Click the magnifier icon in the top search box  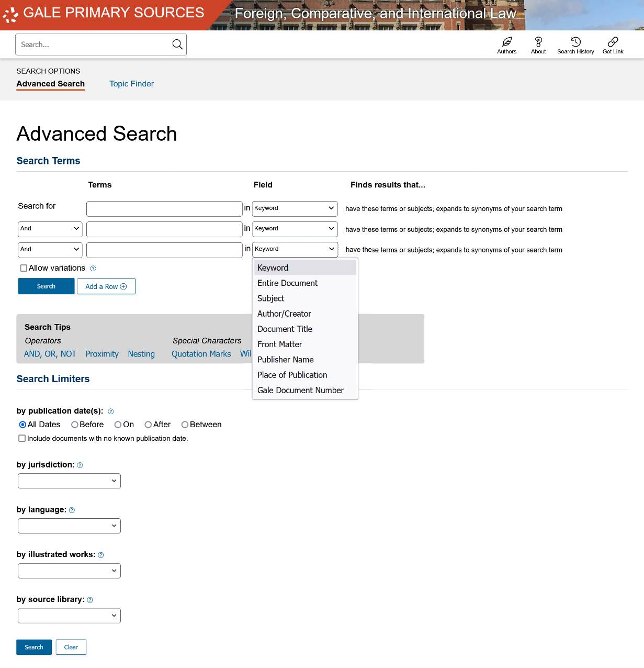177,44
